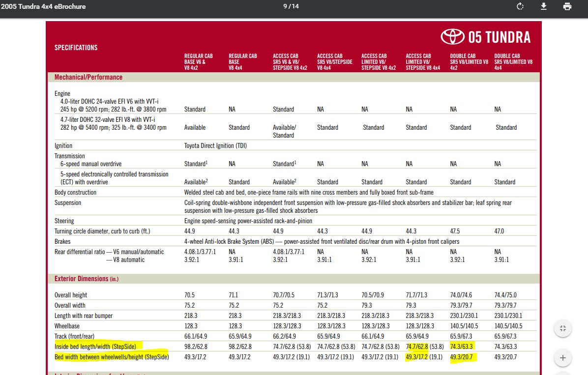Click the 'Ignition' row label
Viewport: 588px width, 375px height.
pos(63,145)
